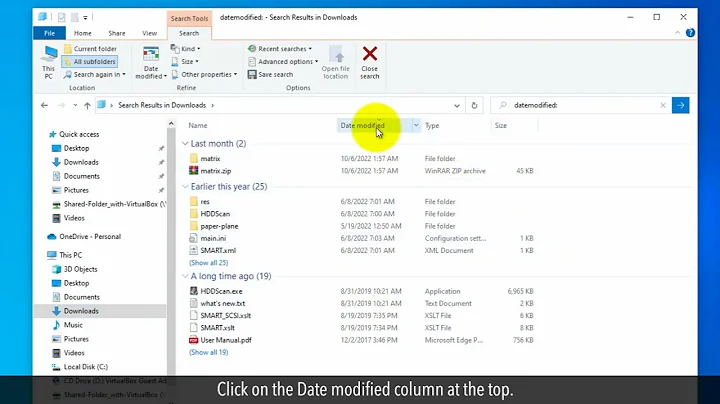Click the datemodified: search box
Viewport: 720px width, 404px height.
[x=583, y=105]
